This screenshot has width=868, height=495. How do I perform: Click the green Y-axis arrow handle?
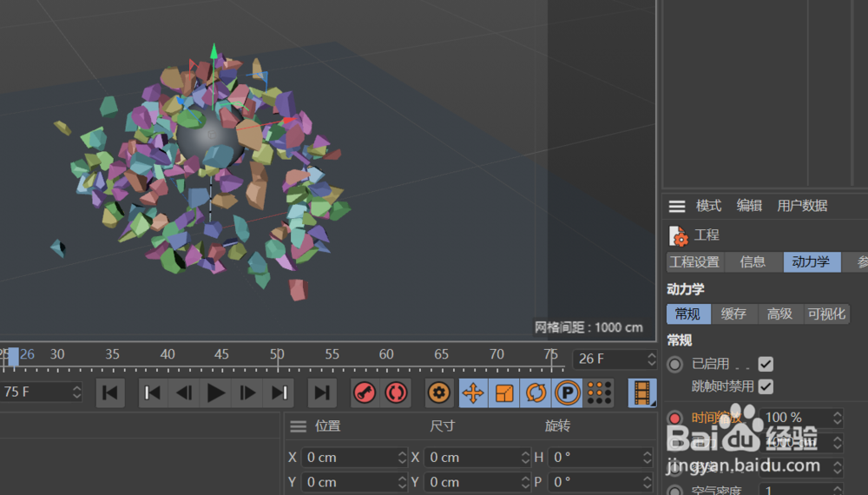[x=214, y=51]
